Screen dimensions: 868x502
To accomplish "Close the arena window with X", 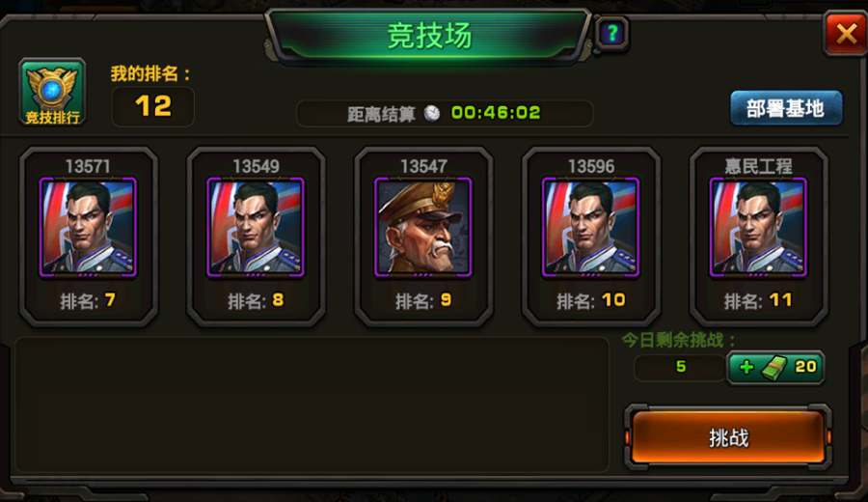I will click(847, 35).
